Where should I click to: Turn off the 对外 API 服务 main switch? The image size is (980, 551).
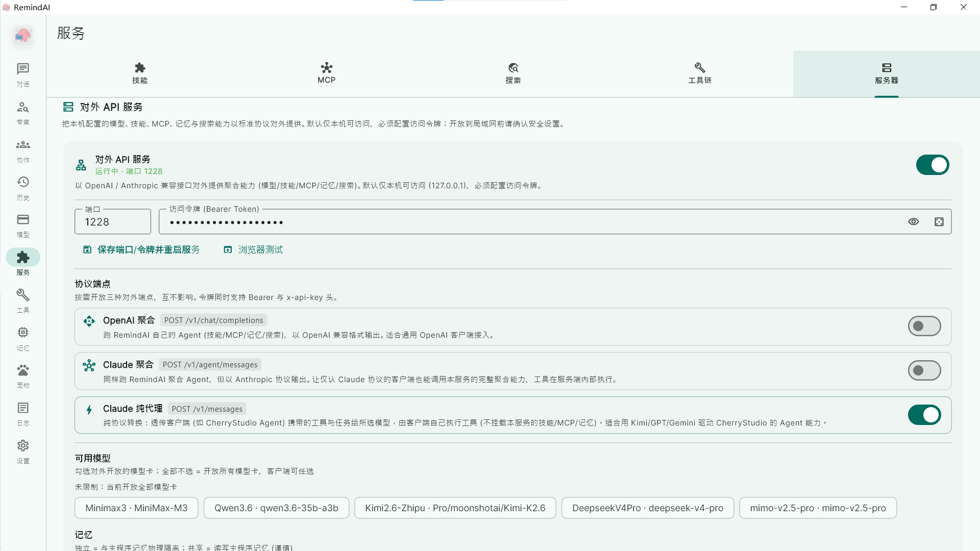(x=933, y=165)
